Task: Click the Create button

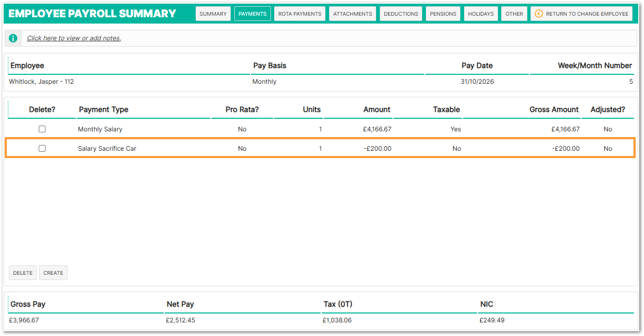Action: 53,273
